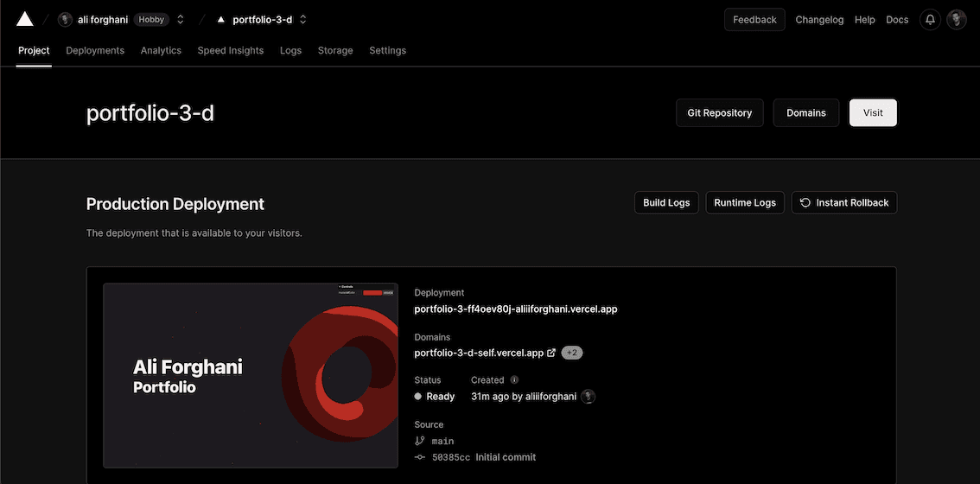Open the Changelog link
The image size is (980, 484).
click(x=819, y=20)
